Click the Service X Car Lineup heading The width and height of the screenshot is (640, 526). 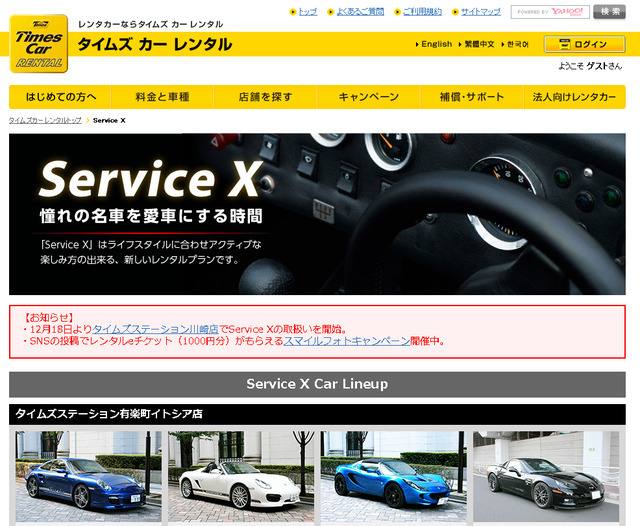317,384
